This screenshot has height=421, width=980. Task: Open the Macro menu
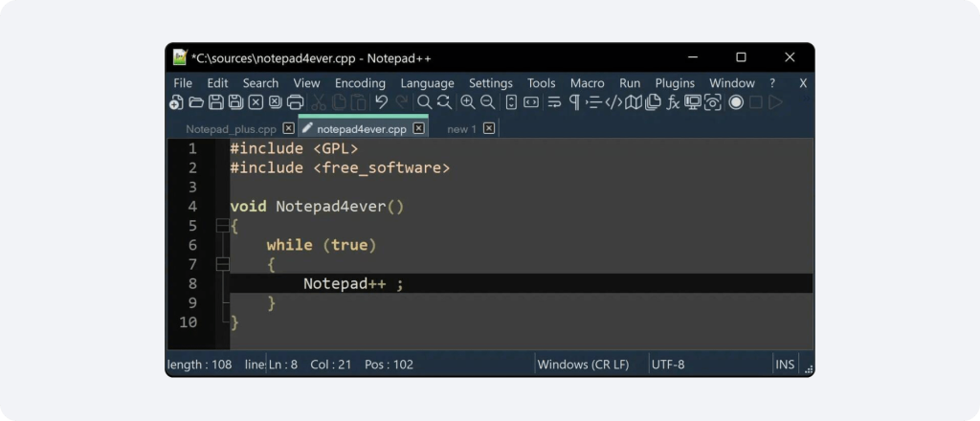click(x=587, y=83)
